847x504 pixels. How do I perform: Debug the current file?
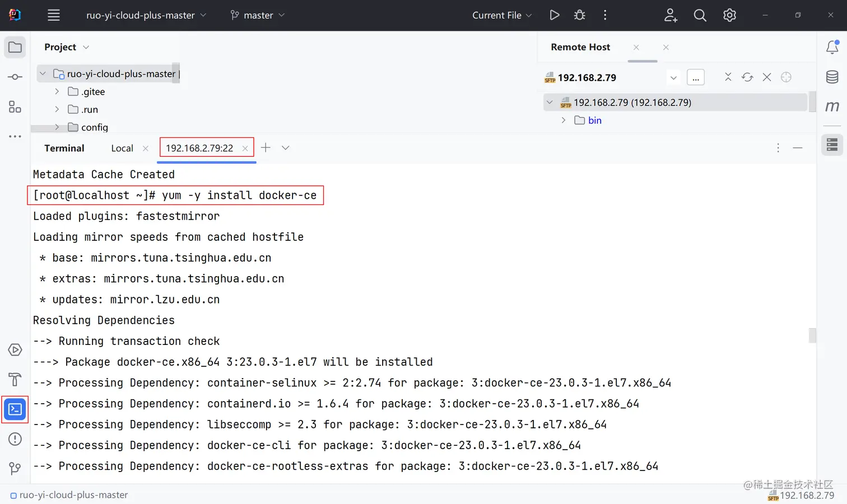580,15
